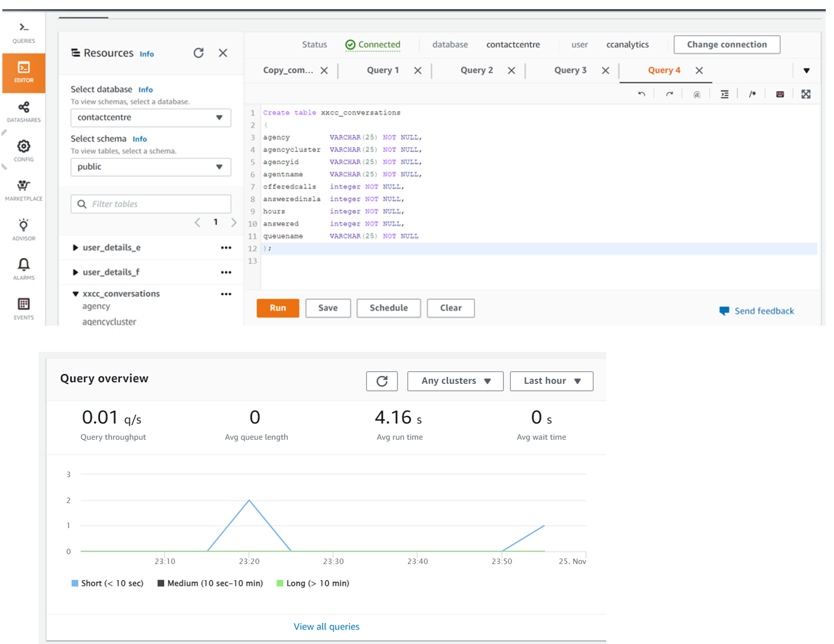Open Datashares from the sidebar
The image size is (834, 644).
coord(24,112)
